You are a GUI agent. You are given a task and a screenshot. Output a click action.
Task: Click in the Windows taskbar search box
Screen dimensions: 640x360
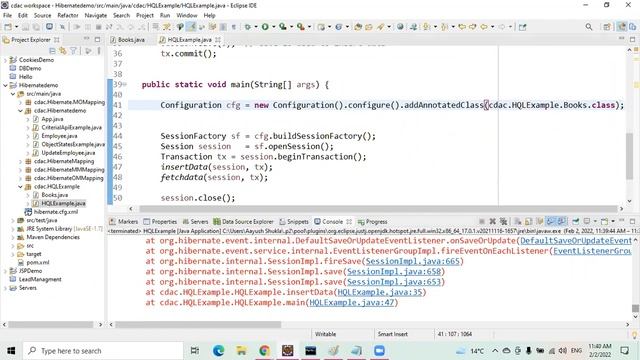click(102, 351)
